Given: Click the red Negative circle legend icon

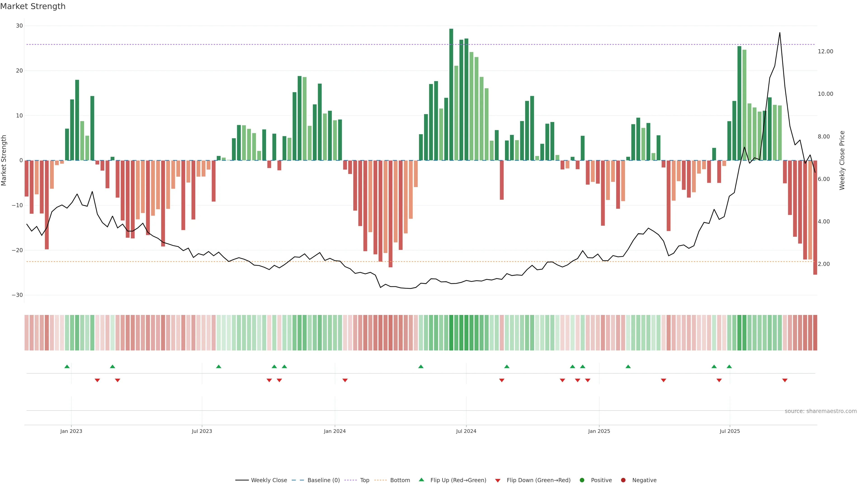Looking at the screenshot, I should tap(623, 480).
